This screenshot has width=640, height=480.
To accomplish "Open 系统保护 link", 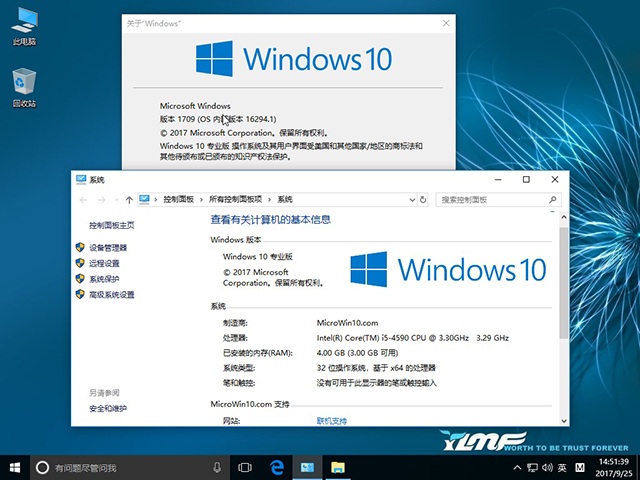I will coord(104,279).
